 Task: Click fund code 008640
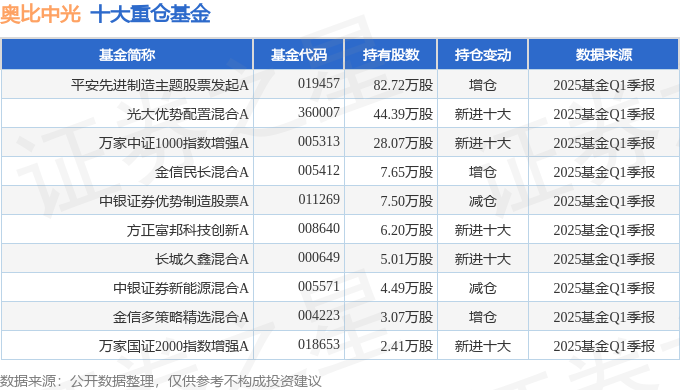tap(319, 228)
